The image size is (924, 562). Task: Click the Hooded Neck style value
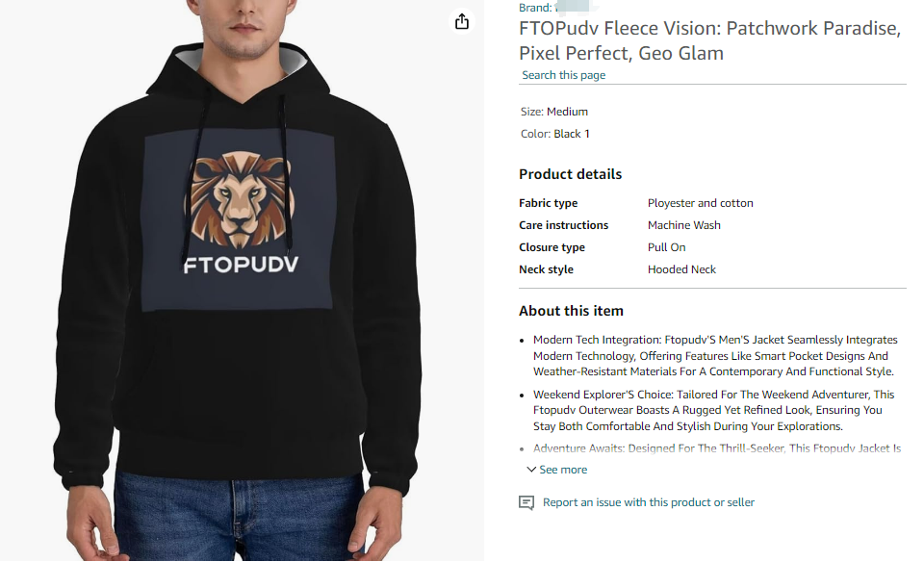coord(681,269)
